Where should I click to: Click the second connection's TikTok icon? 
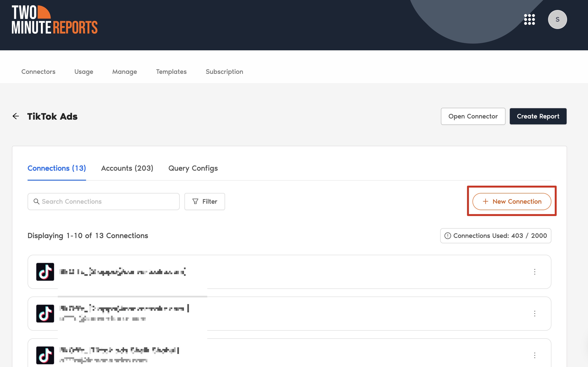(x=45, y=313)
